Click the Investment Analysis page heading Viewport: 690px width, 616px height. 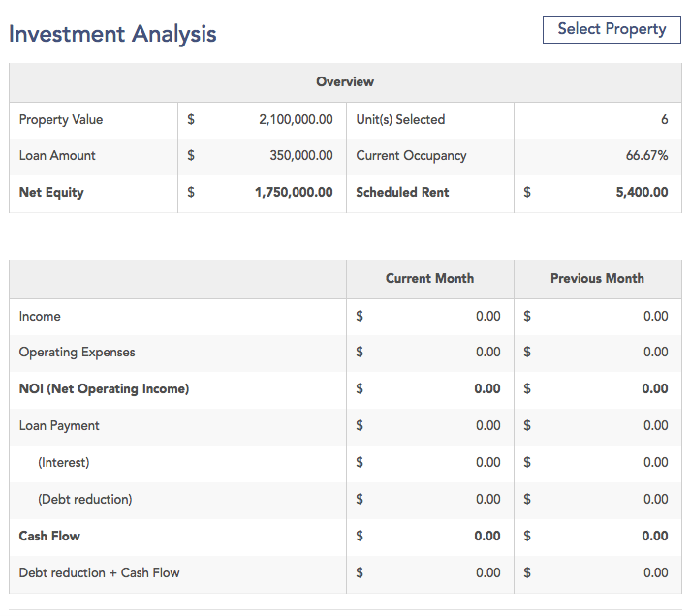click(112, 34)
